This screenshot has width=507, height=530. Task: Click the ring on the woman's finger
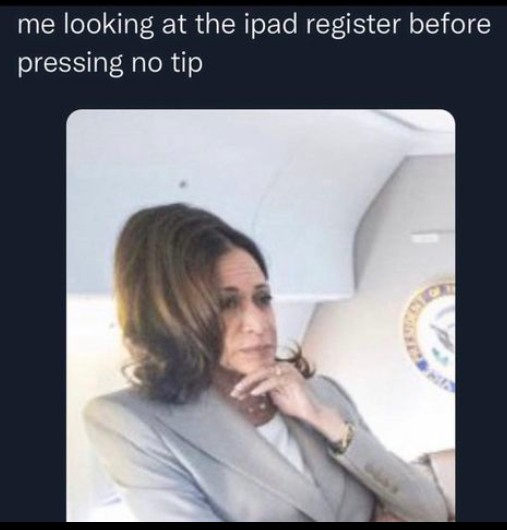tap(278, 371)
